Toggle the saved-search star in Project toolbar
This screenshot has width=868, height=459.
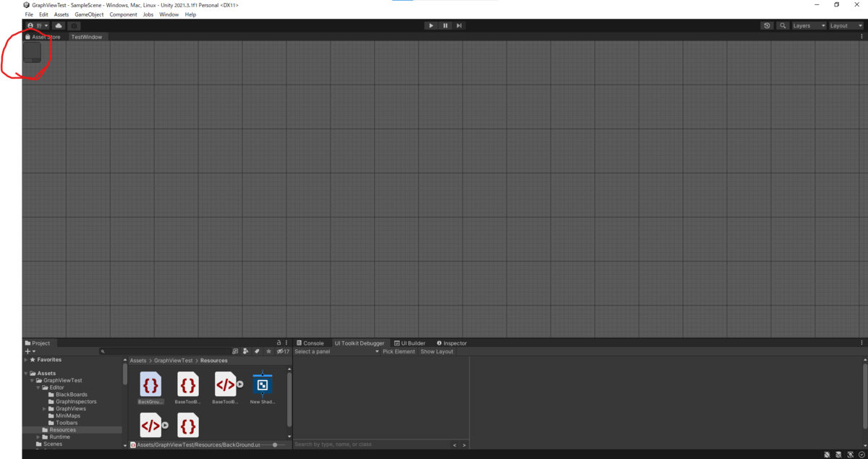(x=268, y=351)
